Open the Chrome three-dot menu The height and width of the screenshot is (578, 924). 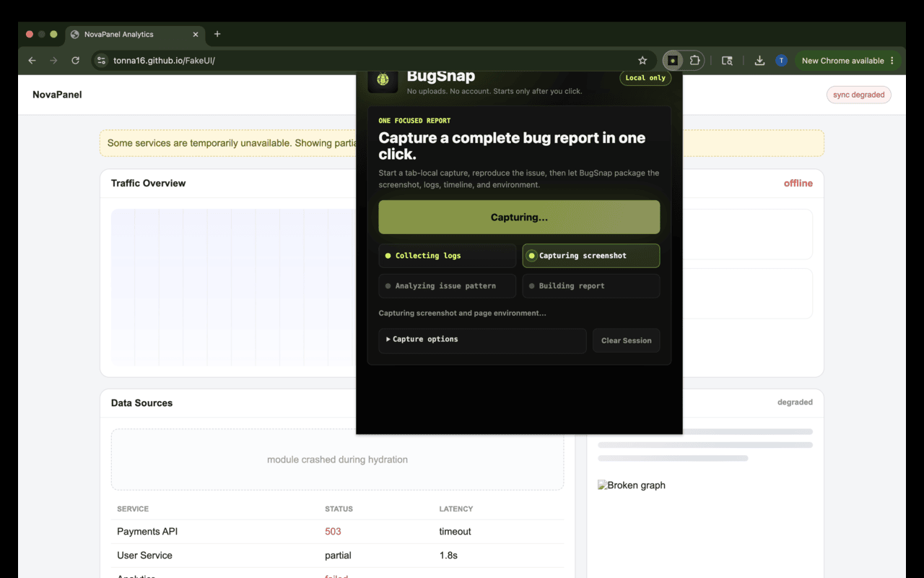tap(892, 61)
